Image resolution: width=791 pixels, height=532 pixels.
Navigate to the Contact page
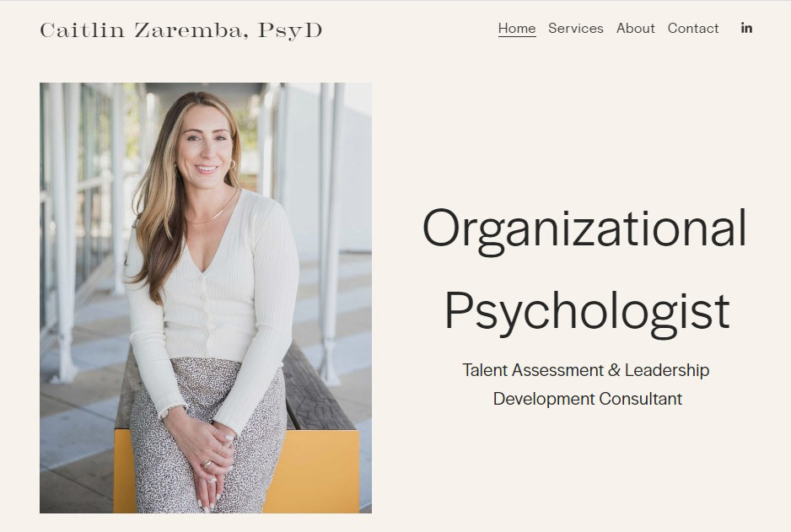[692, 28]
